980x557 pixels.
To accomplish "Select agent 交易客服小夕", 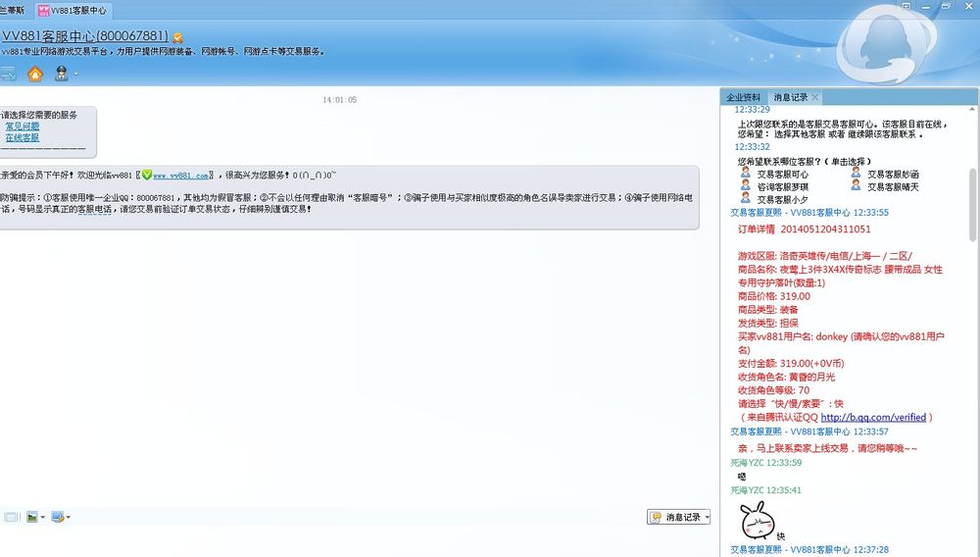I will (x=782, y=200).
